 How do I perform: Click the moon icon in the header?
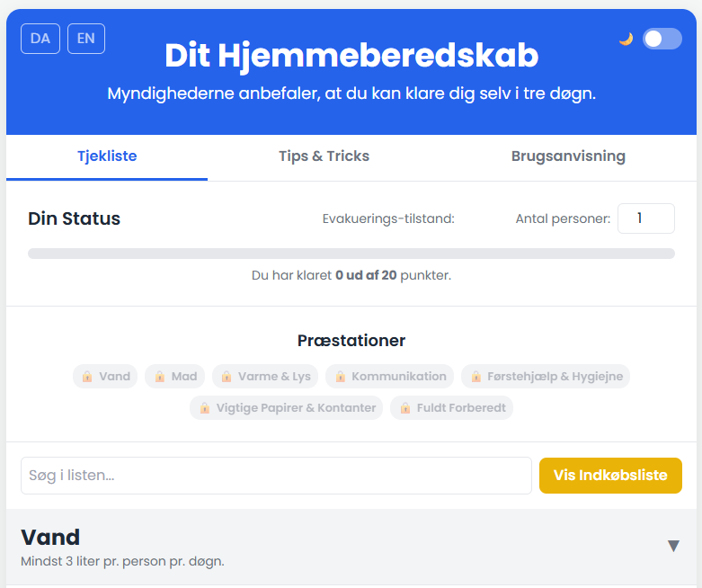point(626,39)
